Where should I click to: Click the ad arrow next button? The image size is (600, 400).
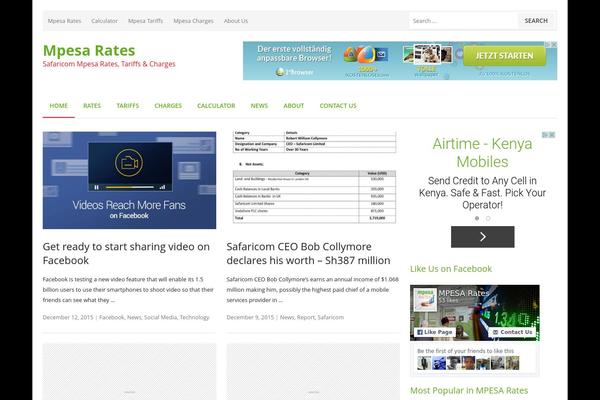click(x=482, y=237)
